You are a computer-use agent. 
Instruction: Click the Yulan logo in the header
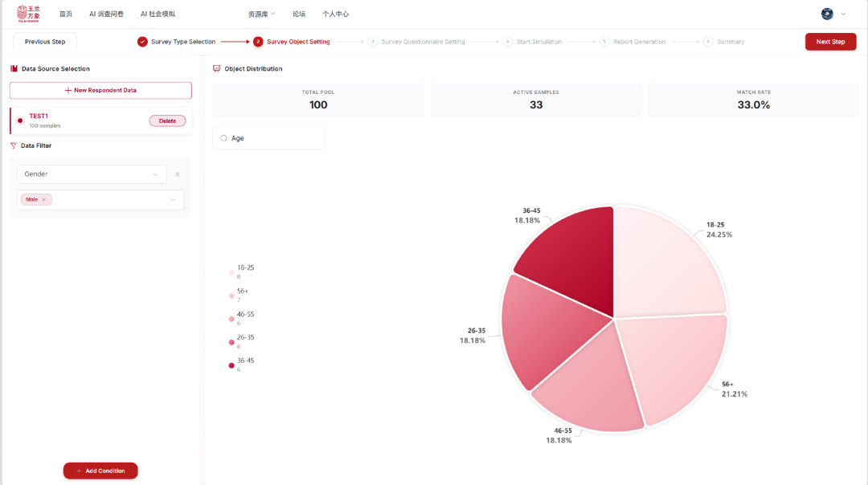(x=28, y=14)
